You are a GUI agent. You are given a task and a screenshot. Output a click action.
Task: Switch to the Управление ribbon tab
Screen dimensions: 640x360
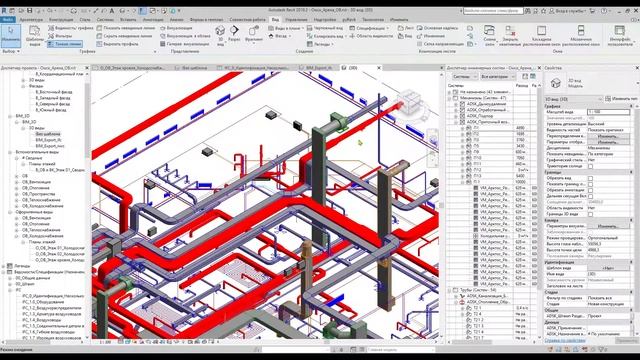[x=296, y=19]
